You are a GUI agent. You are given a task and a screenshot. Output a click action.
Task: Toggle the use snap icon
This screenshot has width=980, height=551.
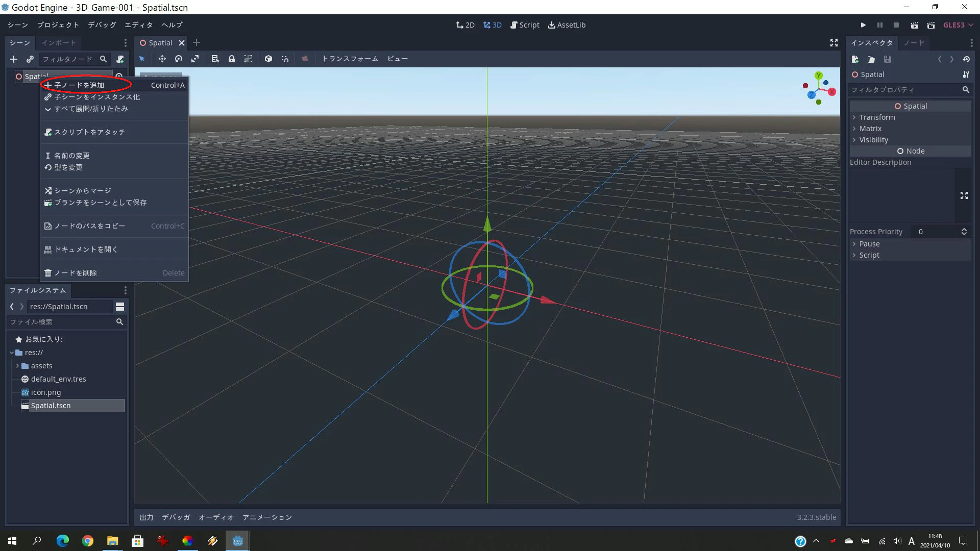[x=285, y=59]
